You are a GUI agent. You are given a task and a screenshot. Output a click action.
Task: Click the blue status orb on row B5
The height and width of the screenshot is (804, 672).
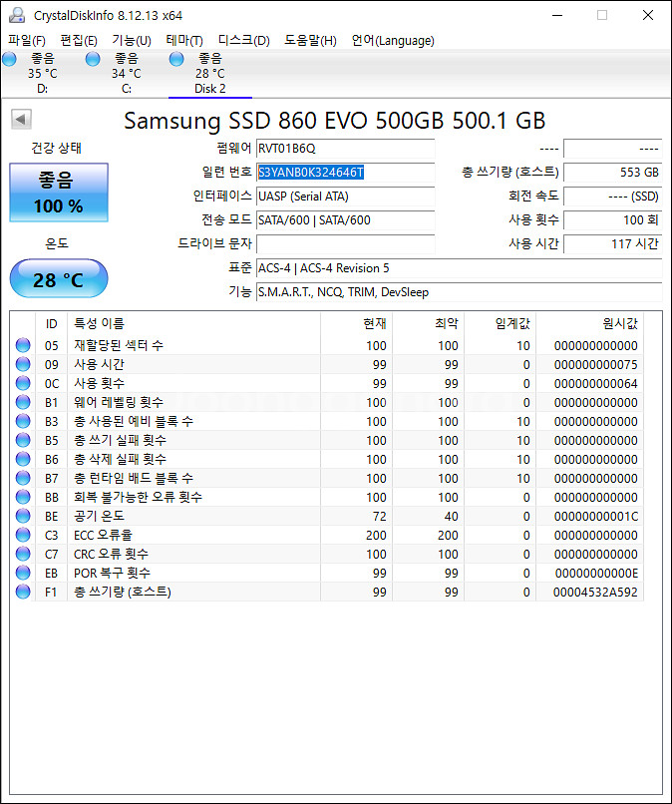click(x=23, y=440)
